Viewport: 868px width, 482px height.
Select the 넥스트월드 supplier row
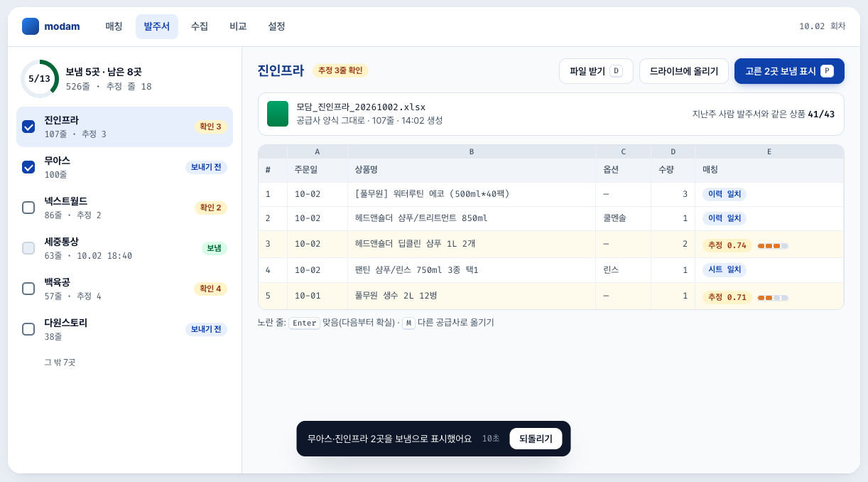tap(124, 208)
